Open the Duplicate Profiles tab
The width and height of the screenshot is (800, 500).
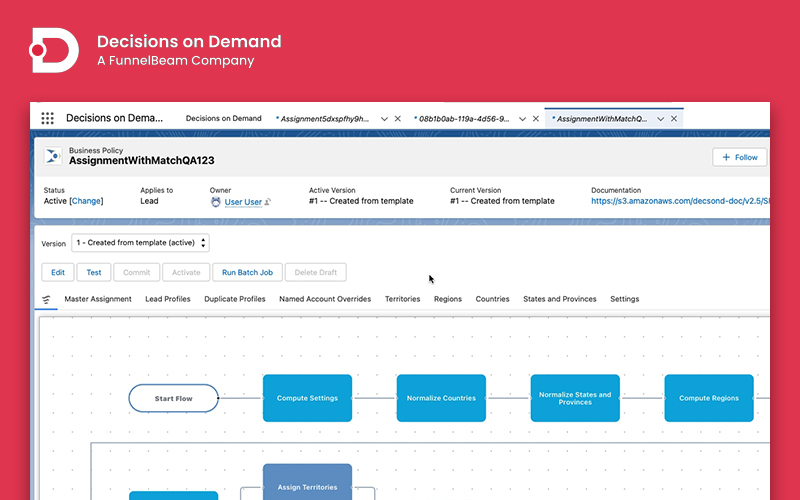(x=235, y=299)
